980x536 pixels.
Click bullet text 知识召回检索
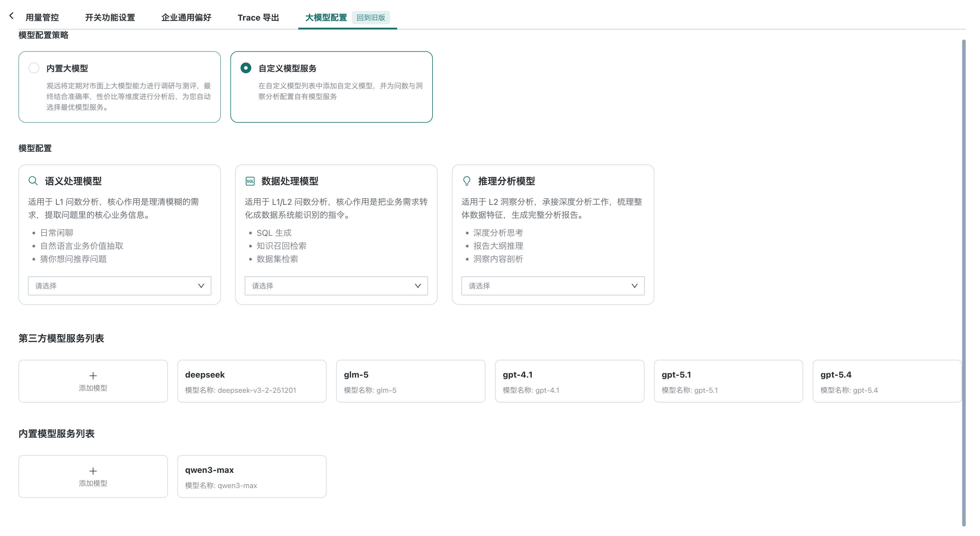click(x=282, y=246)
